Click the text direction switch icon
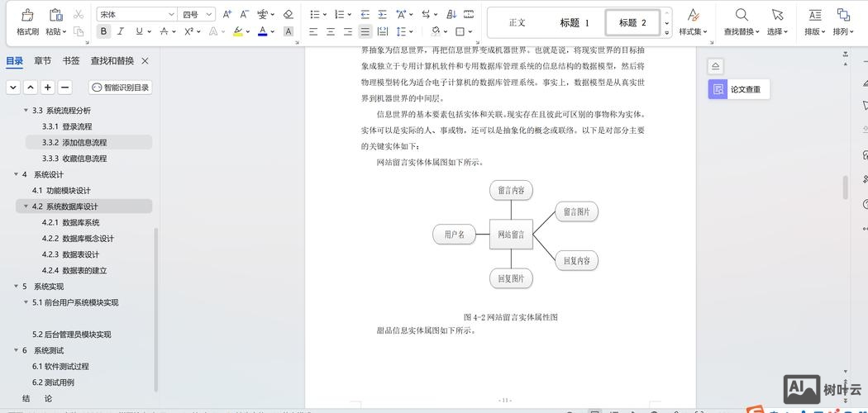Image resolution: width=868 pixels, height=413 pixels. click(x=427, y=14)
